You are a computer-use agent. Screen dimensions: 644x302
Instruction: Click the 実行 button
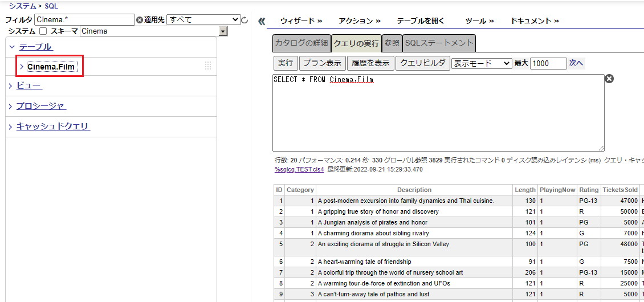coord(286,63)
